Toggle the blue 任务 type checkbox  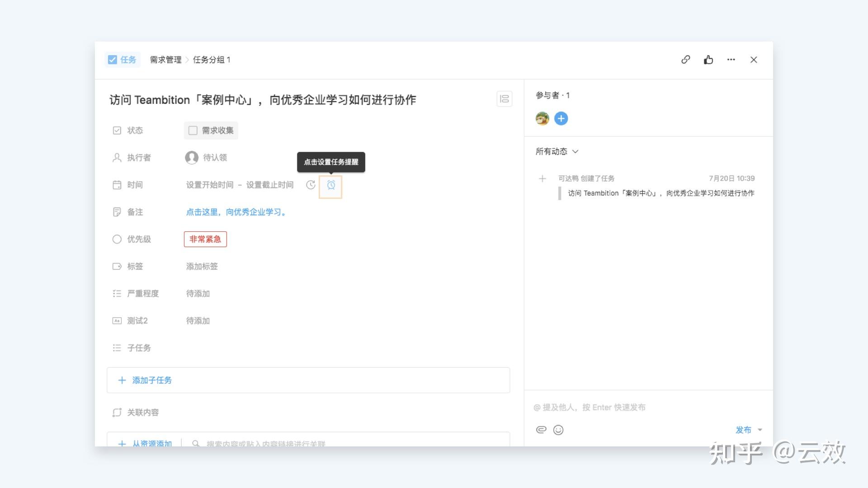click(113, 60)
